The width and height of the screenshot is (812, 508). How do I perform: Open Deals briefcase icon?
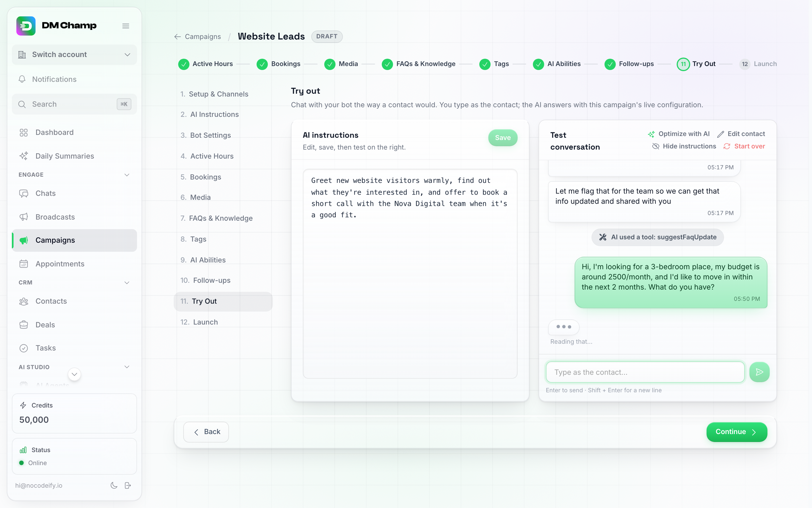(23, 325)
